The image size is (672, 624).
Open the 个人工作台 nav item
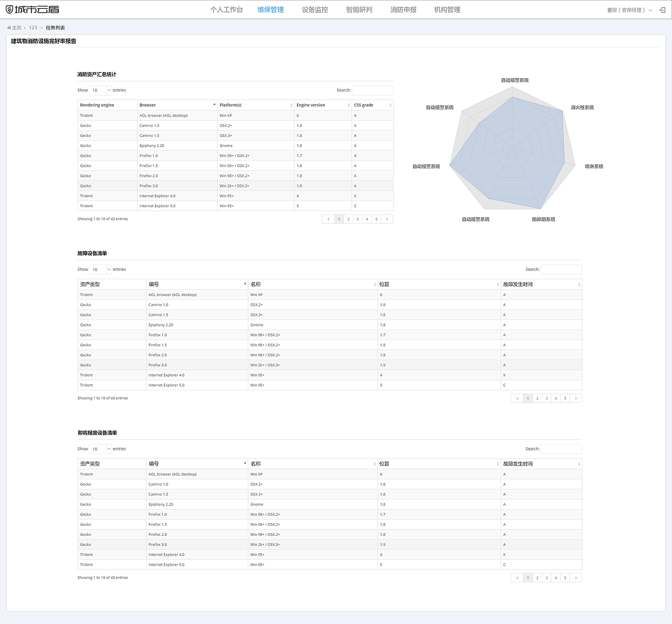pos(227,9)
